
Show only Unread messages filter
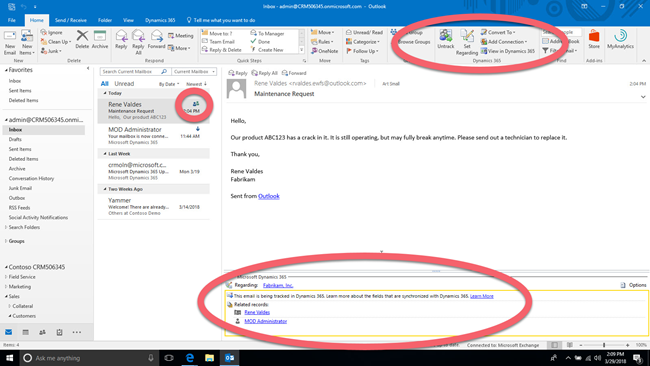pyautogui.click(x=124, y=84)
